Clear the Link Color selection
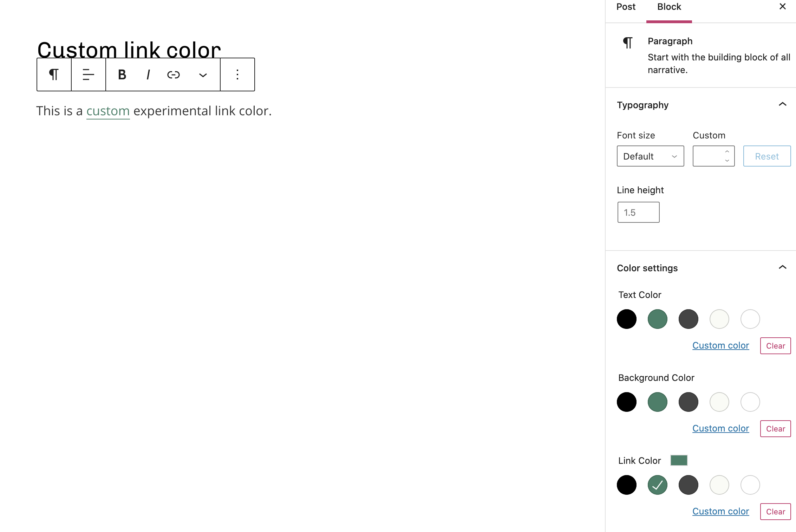The width and height of the screenshot is (796, 532). point(775,512)
